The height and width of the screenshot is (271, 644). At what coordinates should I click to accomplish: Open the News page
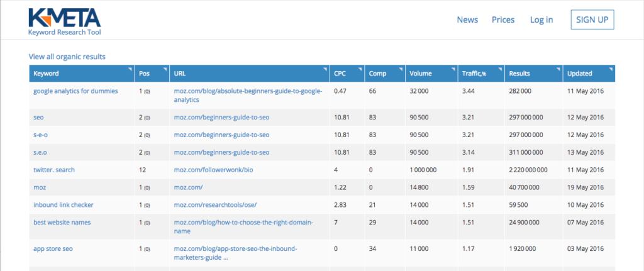[x=467, y=19]
